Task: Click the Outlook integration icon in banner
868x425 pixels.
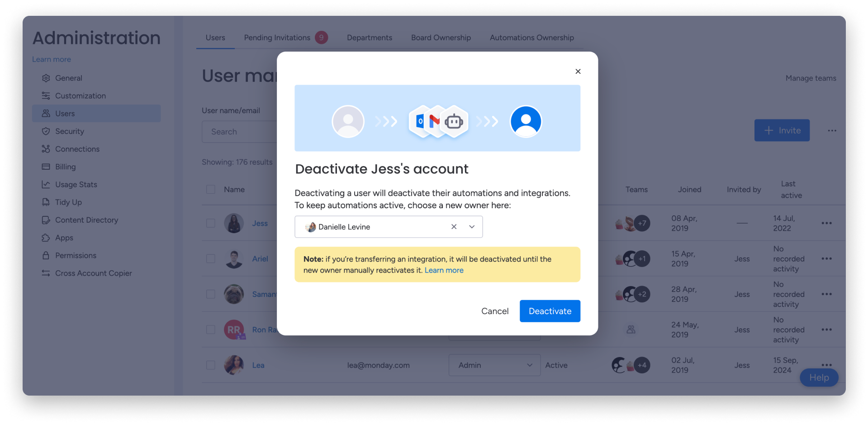Action: (420, 121)
